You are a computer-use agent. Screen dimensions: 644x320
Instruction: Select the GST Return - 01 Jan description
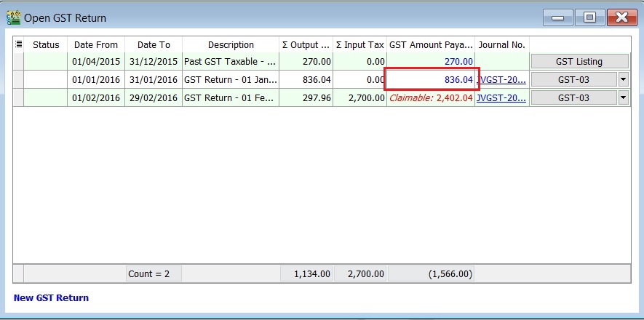click(x=231, y=79)
